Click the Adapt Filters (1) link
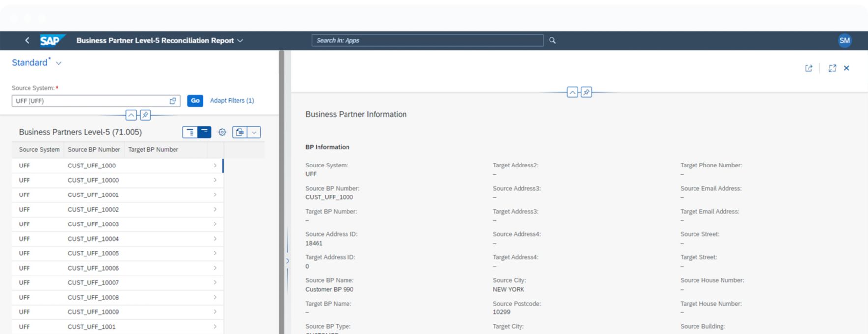Viewport: 868px width, 334px height. 232,101
